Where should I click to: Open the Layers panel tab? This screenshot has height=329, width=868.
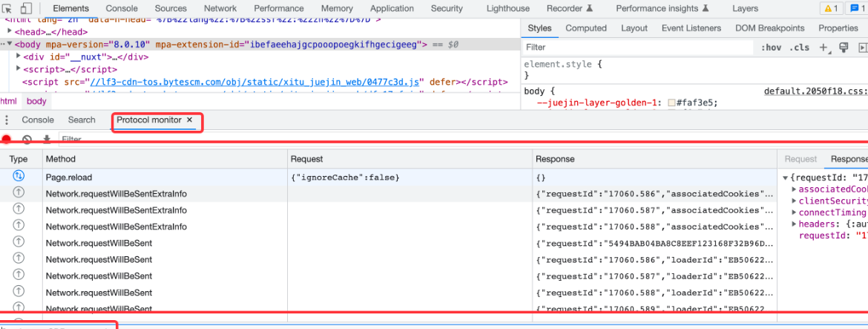[x=745, y=8]
